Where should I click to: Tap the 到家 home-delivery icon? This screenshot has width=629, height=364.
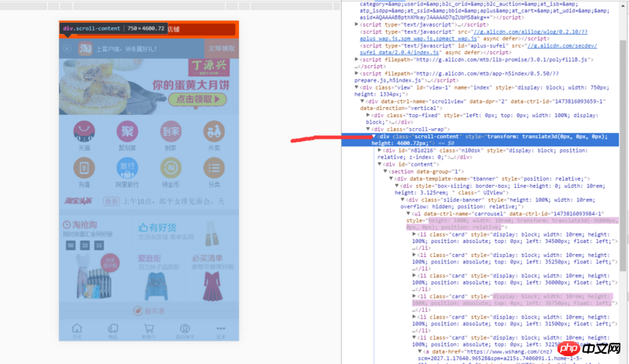[171, 131]
